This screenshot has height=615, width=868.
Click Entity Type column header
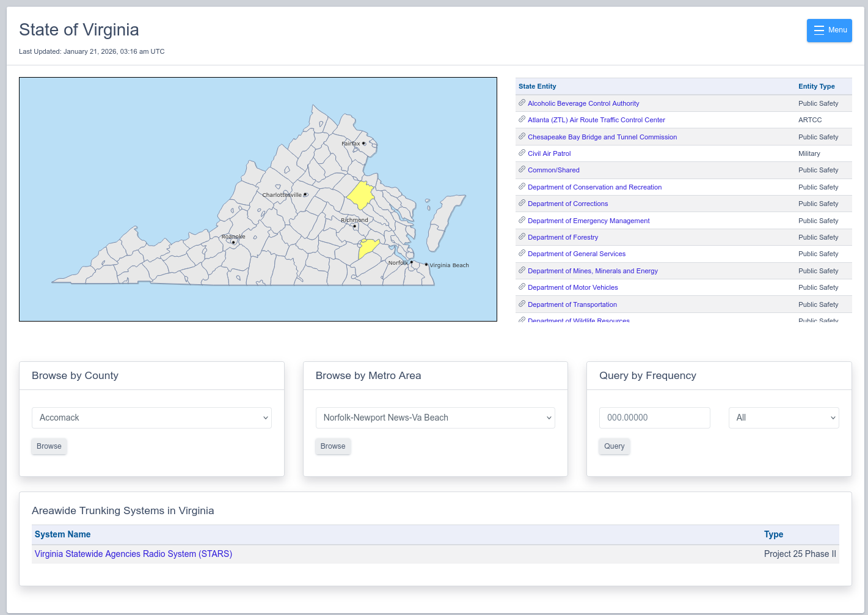(817, 86)
